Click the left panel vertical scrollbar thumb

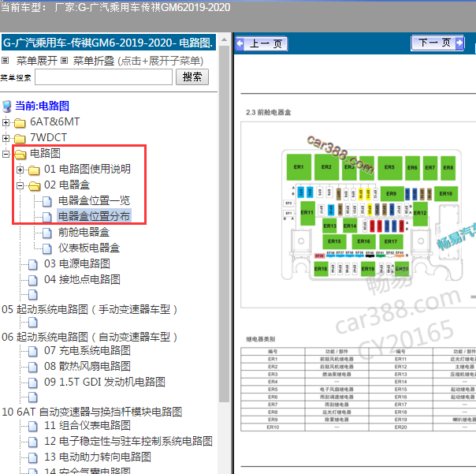click(x=224, y=224)
